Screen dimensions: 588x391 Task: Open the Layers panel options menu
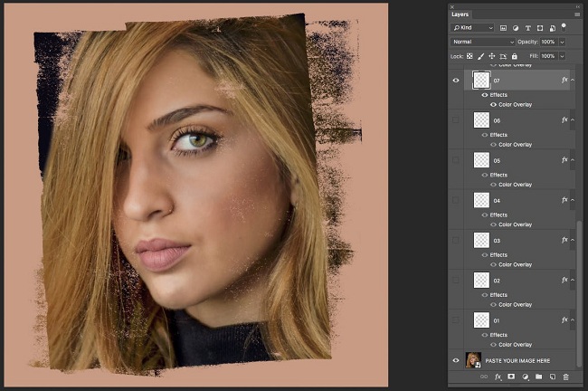pos(575,14)
